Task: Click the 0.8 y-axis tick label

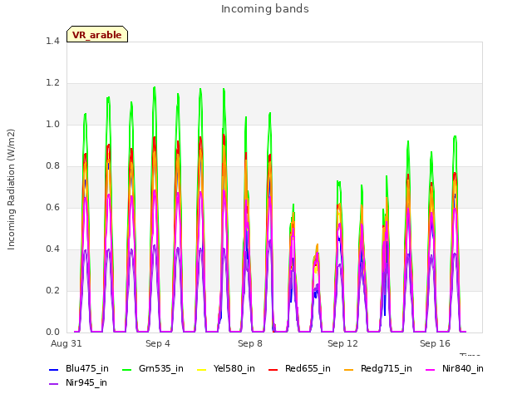Action: 52,166
